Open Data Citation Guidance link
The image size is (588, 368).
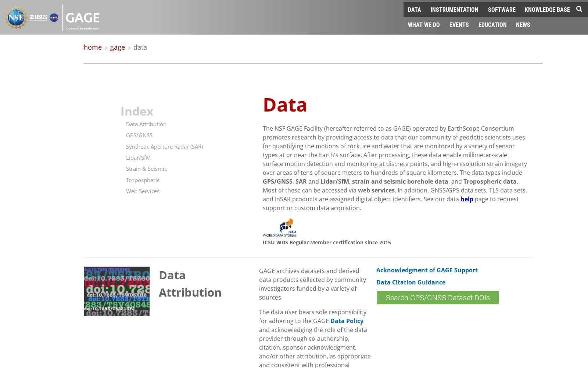pos(411,282)
